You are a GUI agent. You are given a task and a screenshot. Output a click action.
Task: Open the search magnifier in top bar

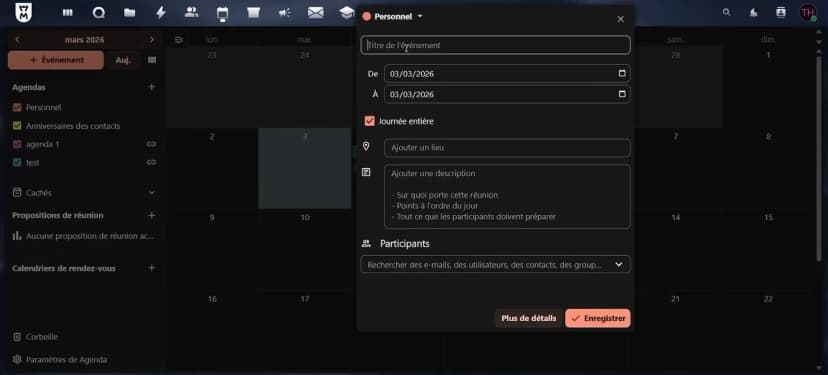(727, 12)
